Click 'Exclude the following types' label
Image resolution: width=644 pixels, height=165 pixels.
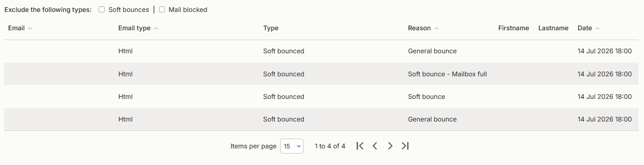[48, 10]
